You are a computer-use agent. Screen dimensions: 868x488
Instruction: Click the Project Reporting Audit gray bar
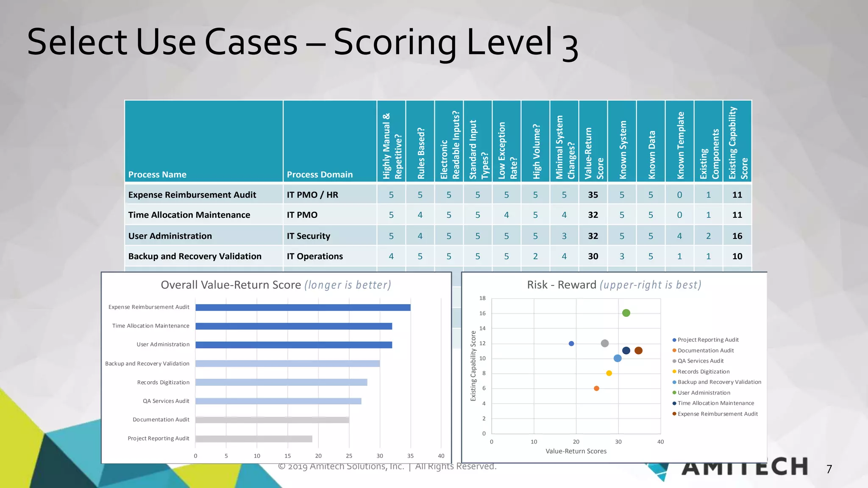point(253,439)
